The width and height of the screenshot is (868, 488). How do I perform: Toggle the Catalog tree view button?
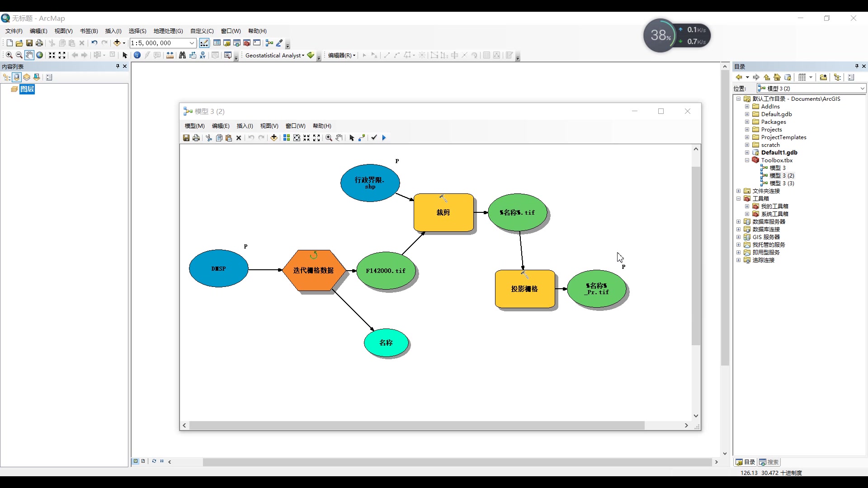[x=837, y=77]
